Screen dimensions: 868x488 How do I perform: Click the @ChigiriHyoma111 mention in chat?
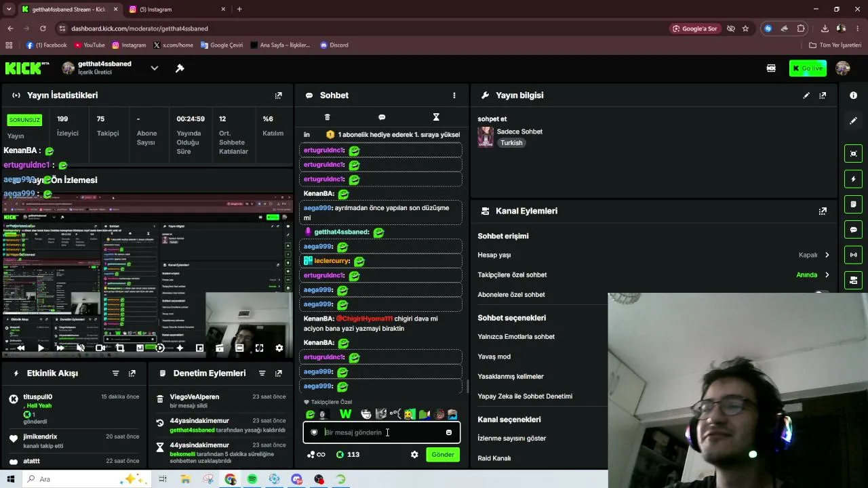pos(364,319)
